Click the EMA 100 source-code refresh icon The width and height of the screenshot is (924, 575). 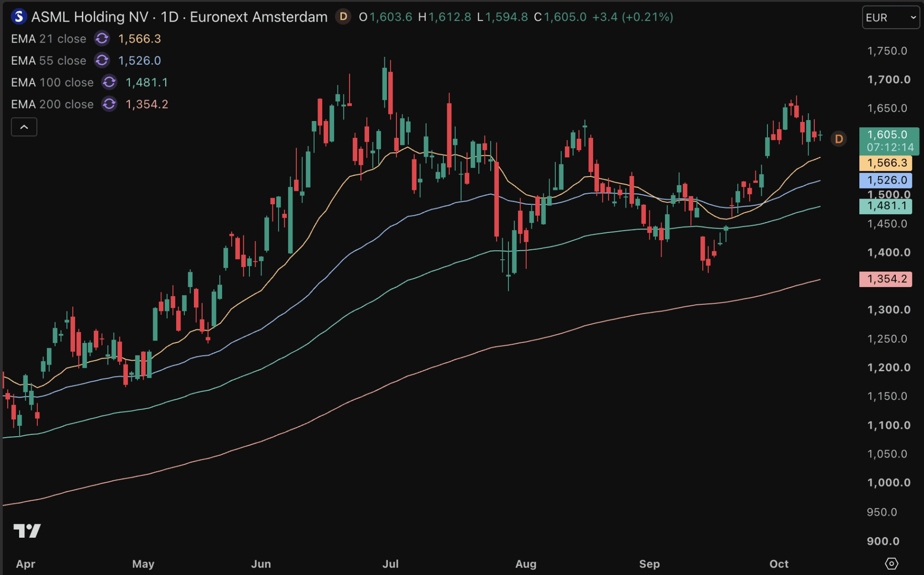tap(109, 82)
